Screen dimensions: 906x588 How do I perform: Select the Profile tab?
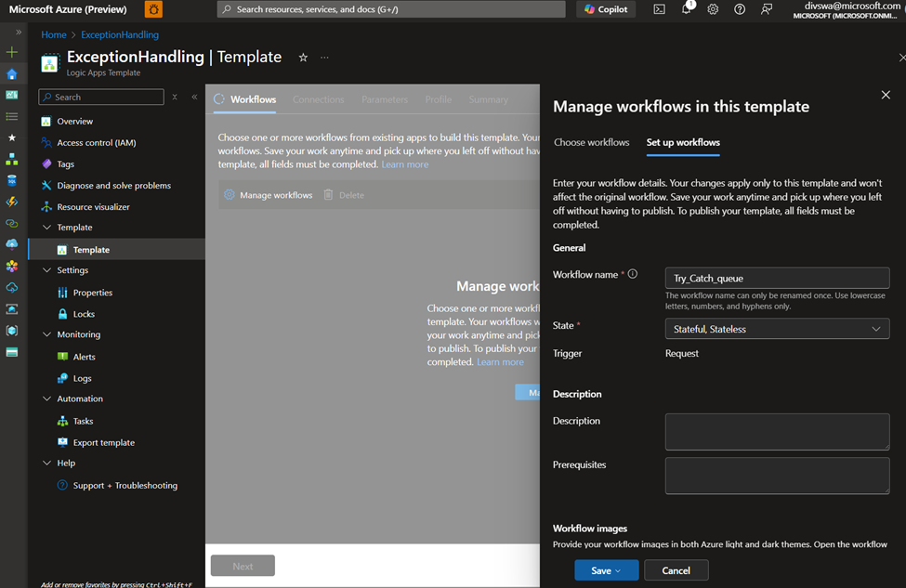point(438,99)
